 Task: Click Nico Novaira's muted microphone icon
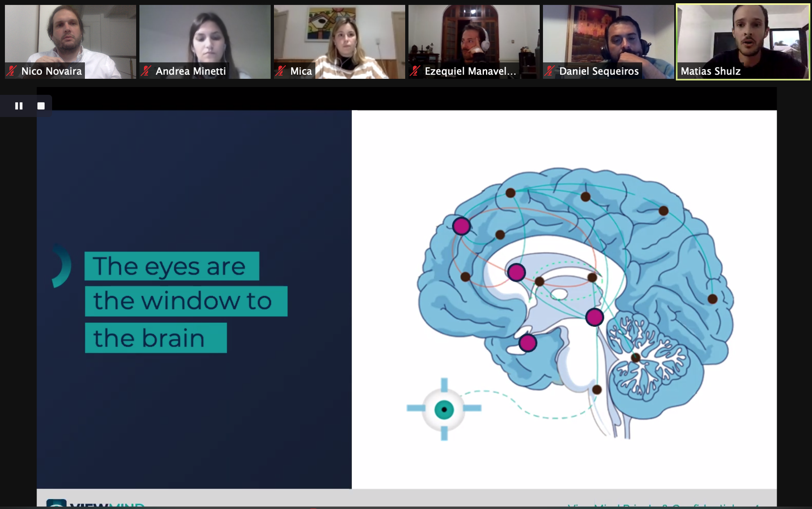tap(12, 71)
